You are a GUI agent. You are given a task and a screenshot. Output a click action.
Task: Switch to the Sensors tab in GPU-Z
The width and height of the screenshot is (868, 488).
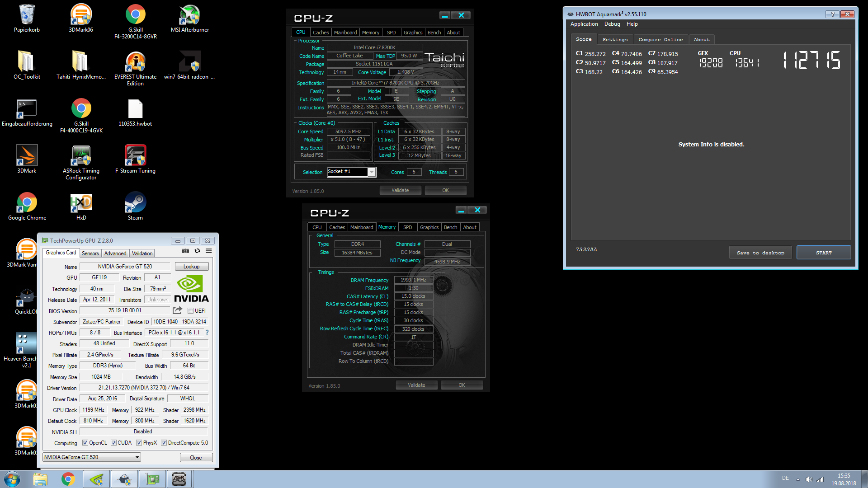(x=90, y=253)
